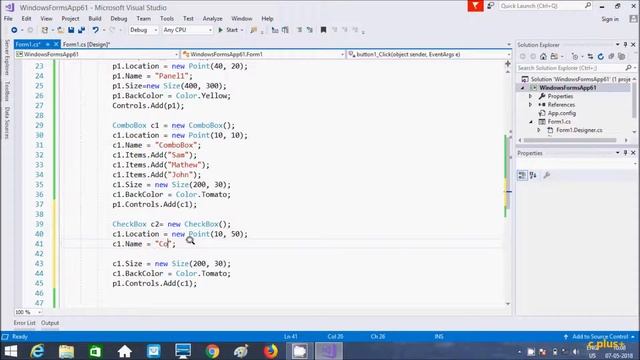Click the code line c1.Name = "Co"

(x=144, y=244)
